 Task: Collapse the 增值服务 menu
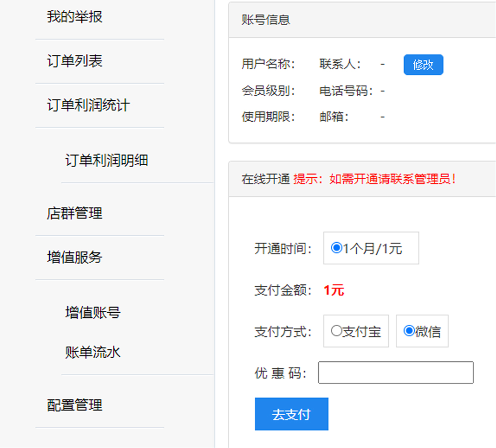[75, 257]
